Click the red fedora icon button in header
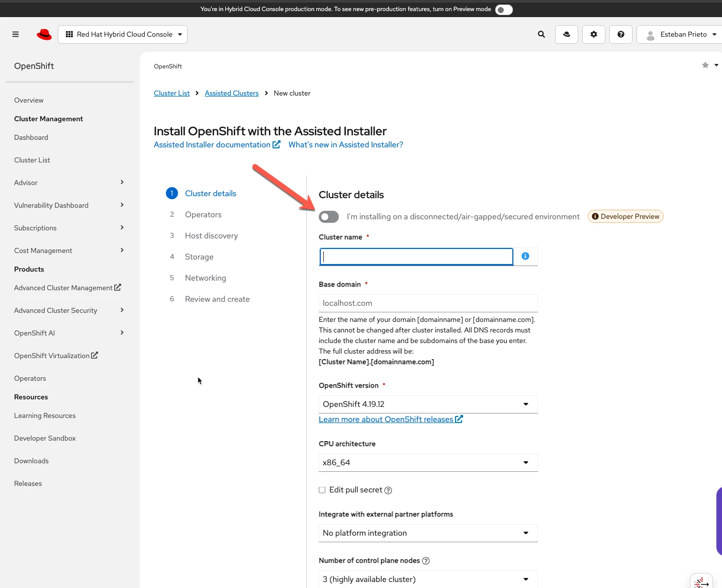Image resolution: width=722 pixels, height=588 pixels. [x=567, y=34]
